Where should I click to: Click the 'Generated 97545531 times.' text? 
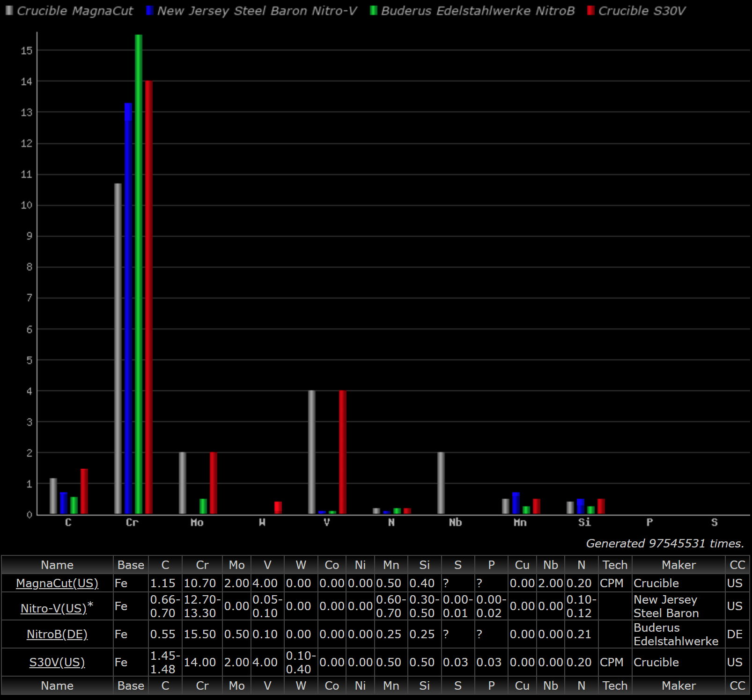click(665, 543)
